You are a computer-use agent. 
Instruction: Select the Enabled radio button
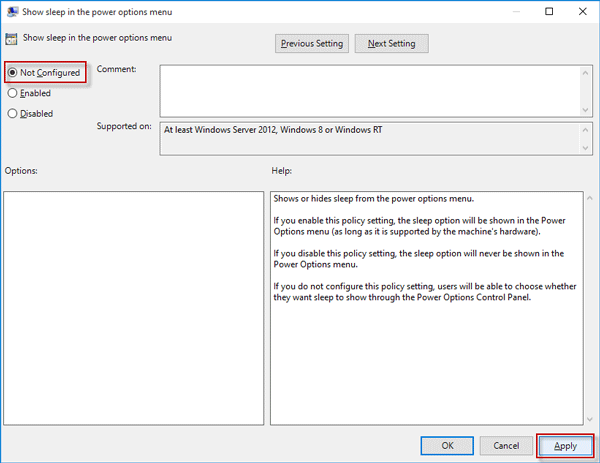(x=29, y=93)
